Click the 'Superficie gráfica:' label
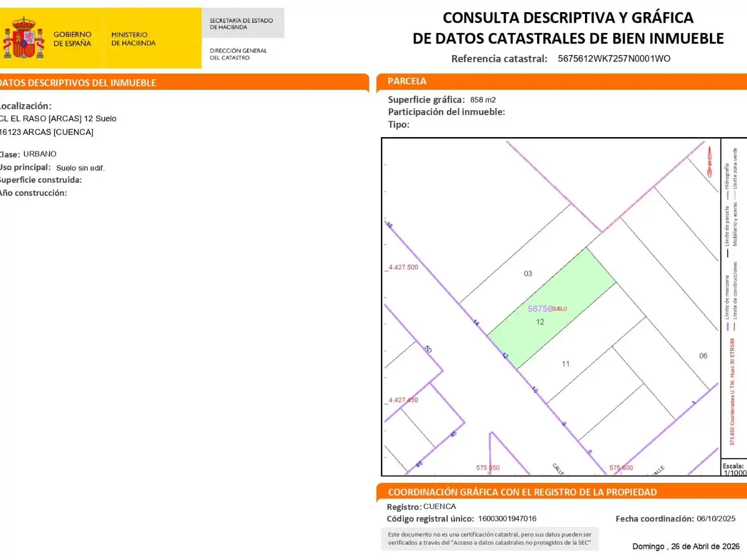 (426, 100)
